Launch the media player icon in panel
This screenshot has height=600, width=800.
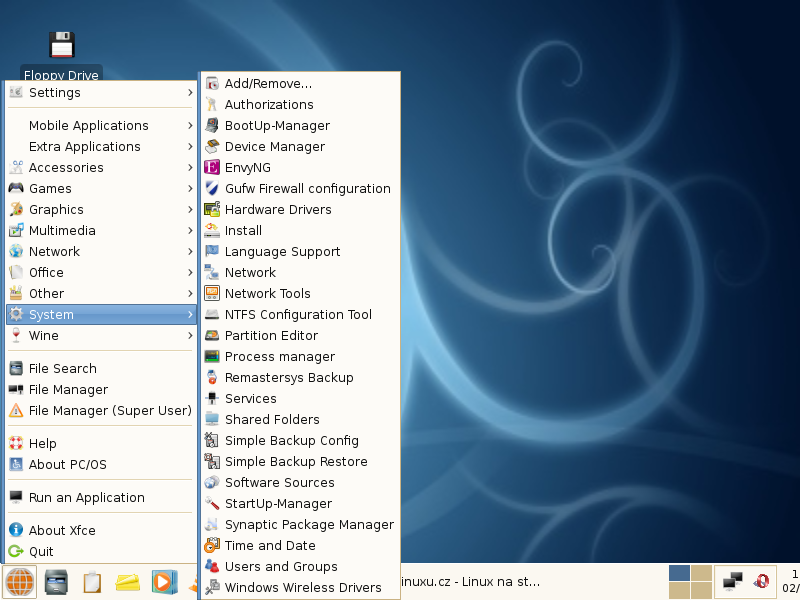coord(164,582)
